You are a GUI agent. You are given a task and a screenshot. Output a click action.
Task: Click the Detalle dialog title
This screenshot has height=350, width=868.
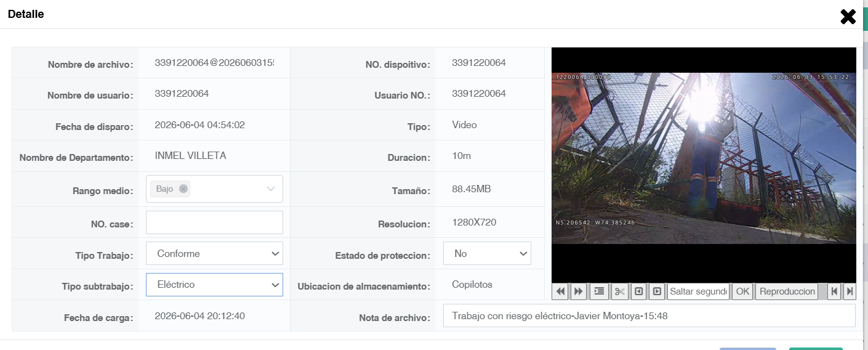tap(26, 14)
